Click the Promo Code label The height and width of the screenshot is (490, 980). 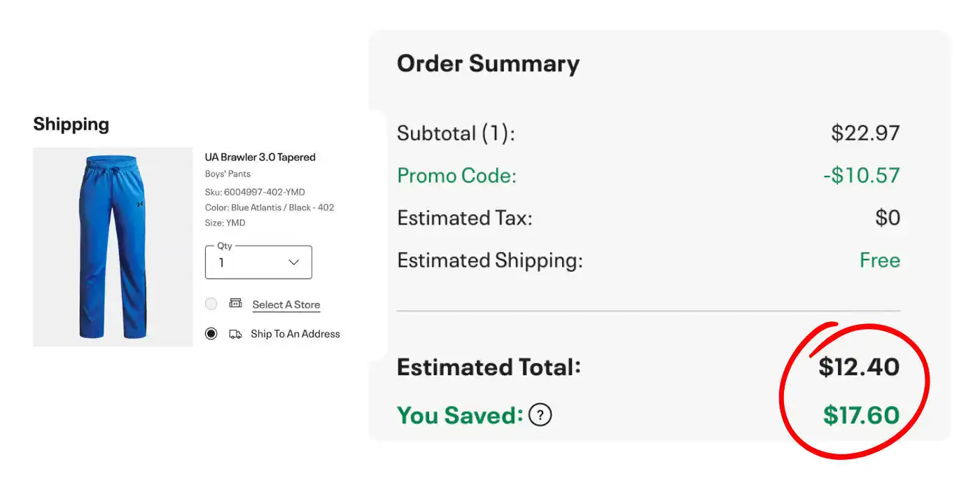pyautogui.click(x=456, y=175)
